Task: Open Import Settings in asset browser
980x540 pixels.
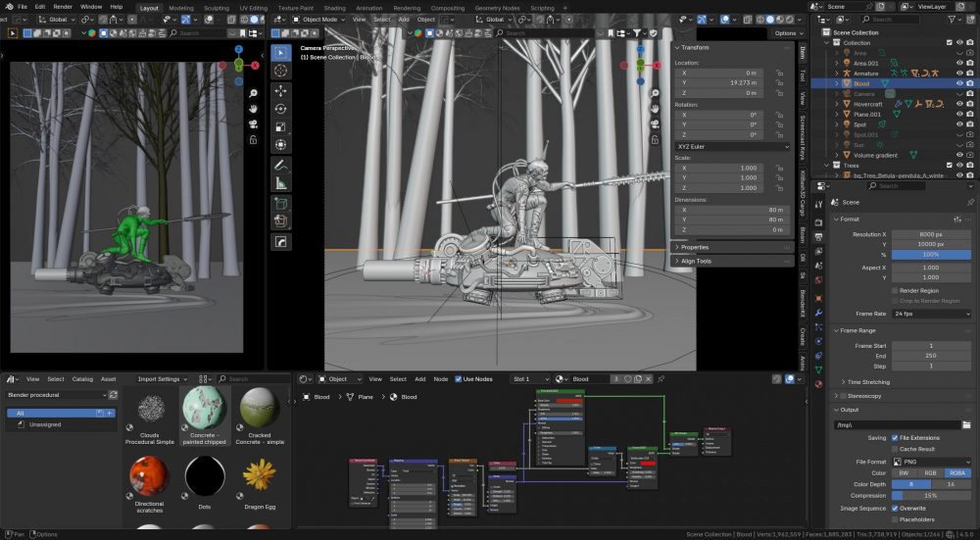Action: [163, 378]
